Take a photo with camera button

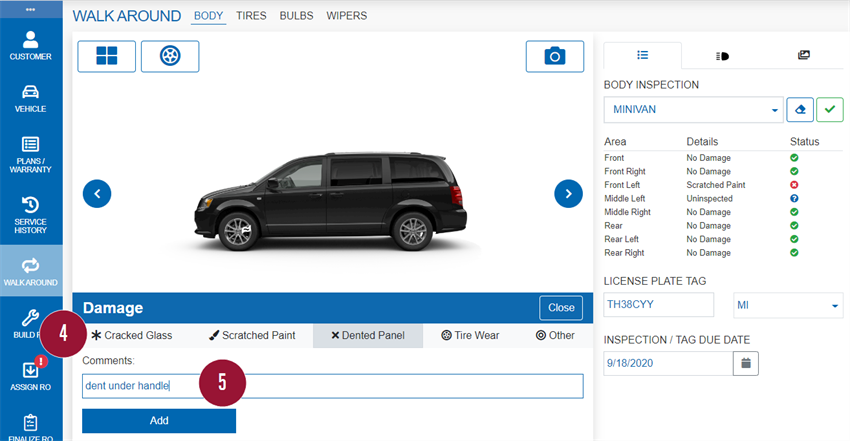pos(555,56)
